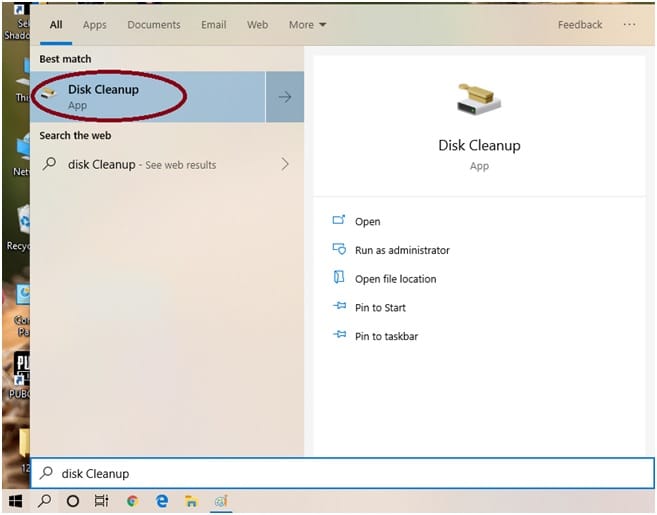Open the Disk Cleanup best match result
The width and height of the screenshot is (657, 515).
coord(147,97)
